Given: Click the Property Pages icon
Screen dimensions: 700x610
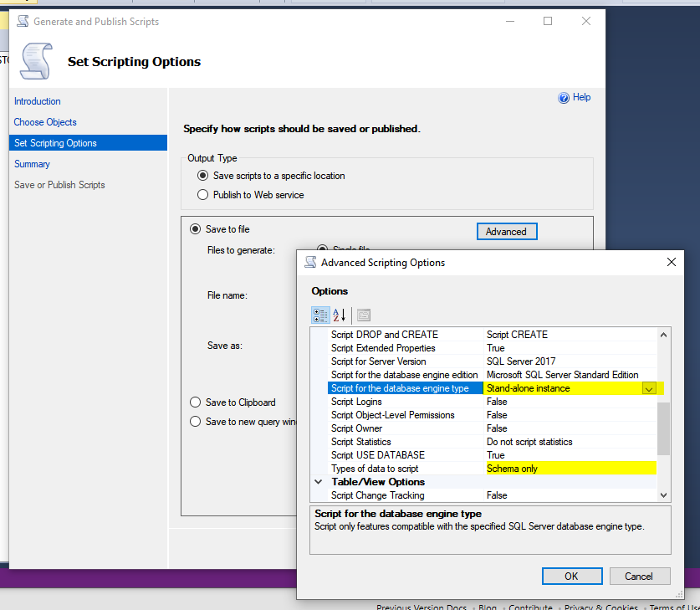Looking at the screenshot, I should coord(364,315).
